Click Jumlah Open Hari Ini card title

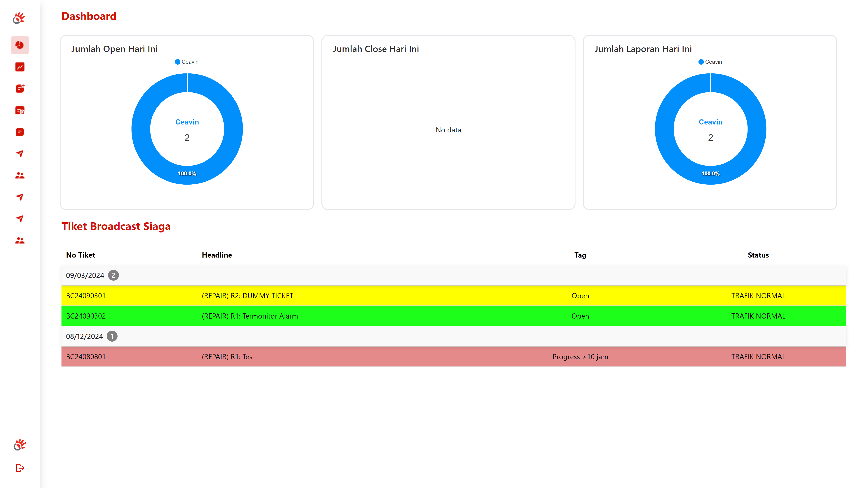point(114,49)
